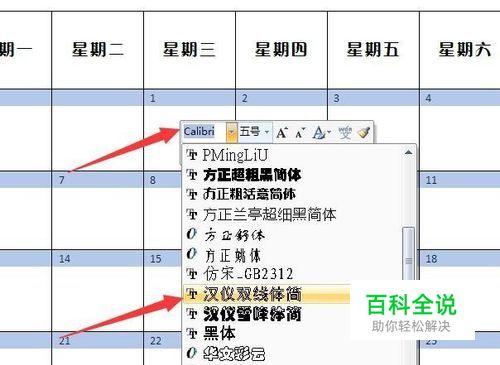500x365 pixels.
Task: Click the TrueType icon beside PMingLiU
Action: pos(192,155)
